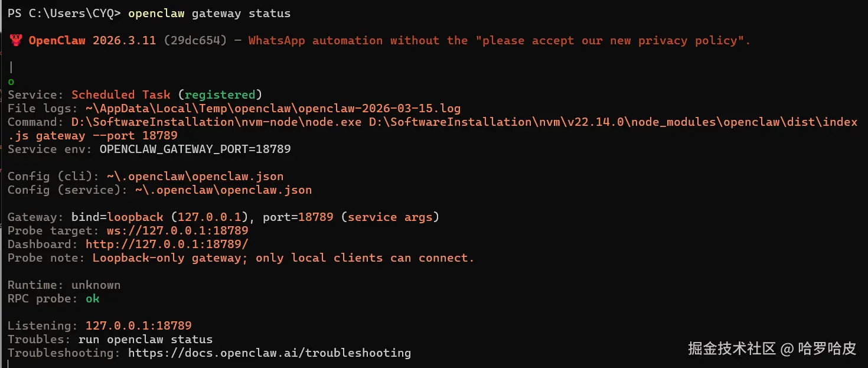Click the "run openclaw status" troubles hint
The height and width of the screenshot is (368, 868).
pyautogui.click(x=146, y=339)
